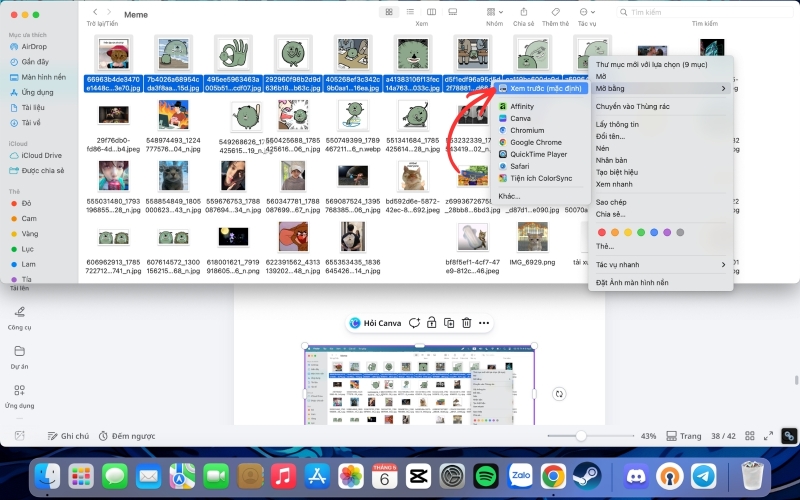Open the 43% zoom level dropdown
The width and height of the screenshot is (800, 500).
(648, 436)
